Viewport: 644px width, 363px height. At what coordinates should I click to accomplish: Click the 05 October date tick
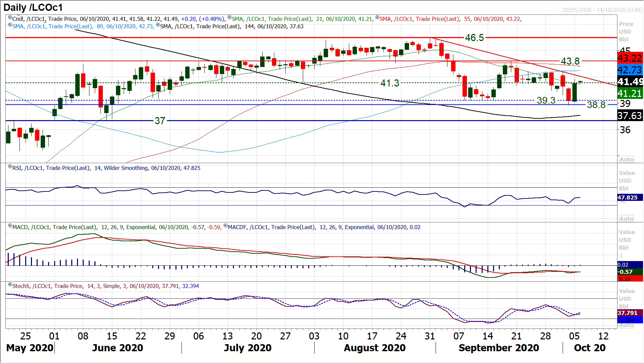pos(574,336)
